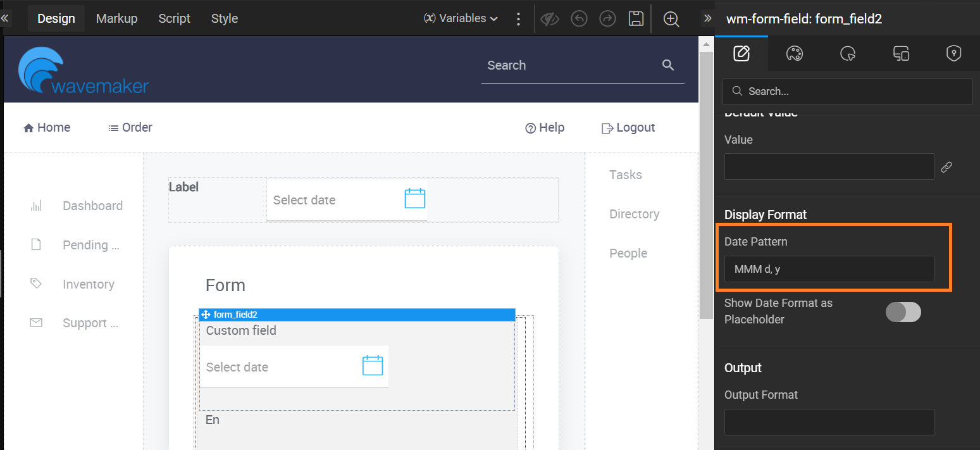Open the device responsive tab icon
Image resolution: width=980 pixels, height=450 pixels.
coord(901,54)
